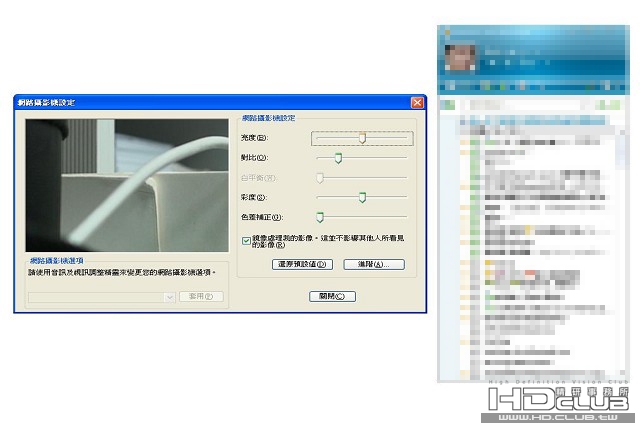Screen dimensions: 640x428
Task: Click the greyed 套用 apply button
Action: click(201, 297)
